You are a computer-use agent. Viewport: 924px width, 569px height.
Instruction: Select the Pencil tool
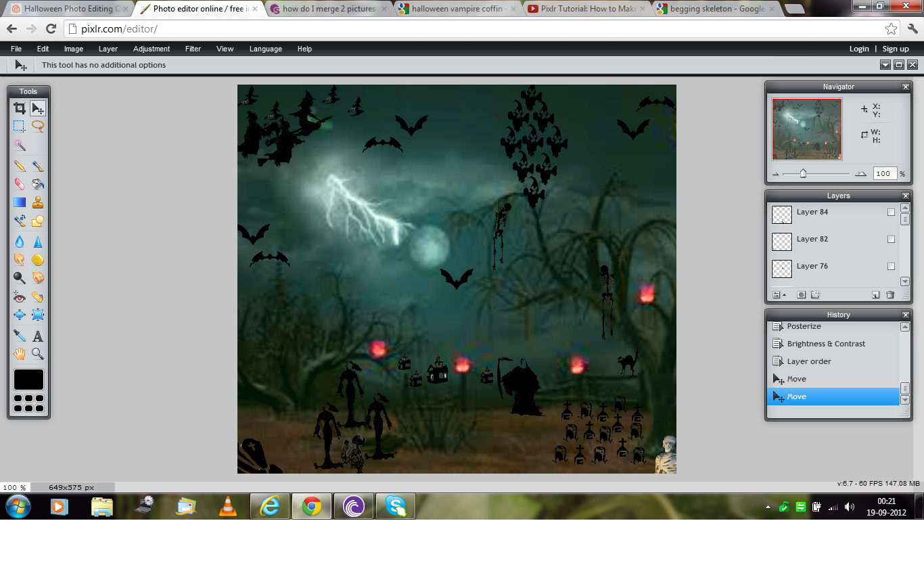click(x=20, y=166)
